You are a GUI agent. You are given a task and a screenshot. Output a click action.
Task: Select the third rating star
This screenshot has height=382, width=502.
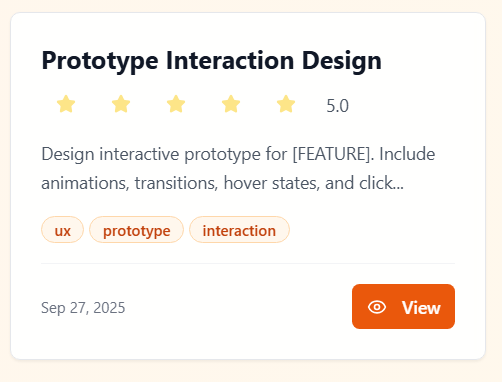[176, 104]
